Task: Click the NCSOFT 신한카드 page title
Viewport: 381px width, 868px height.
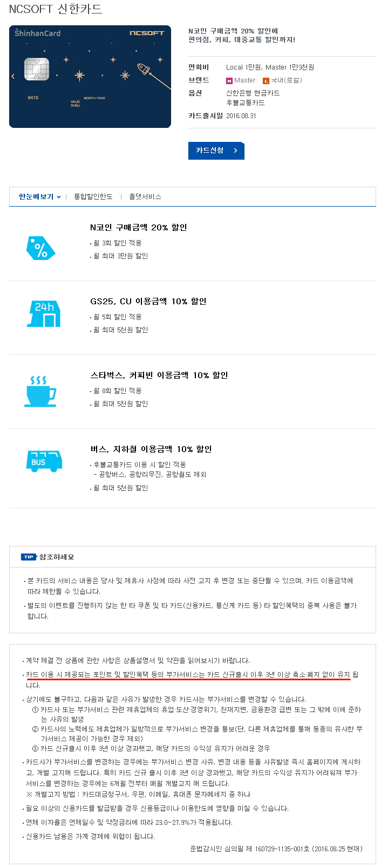Action: (x=56, y=9)
